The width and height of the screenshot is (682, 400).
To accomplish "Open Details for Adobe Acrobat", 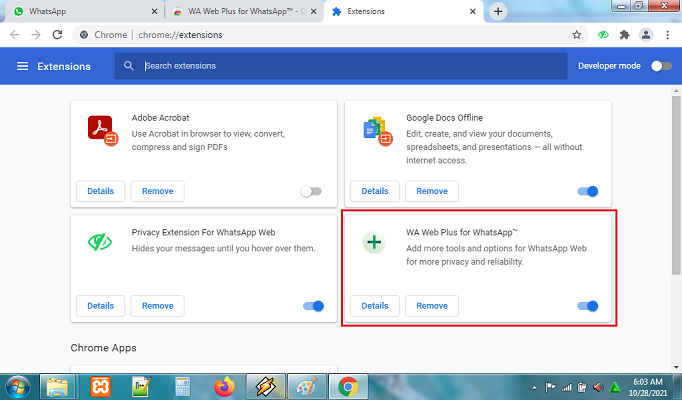I will [100, 191].
